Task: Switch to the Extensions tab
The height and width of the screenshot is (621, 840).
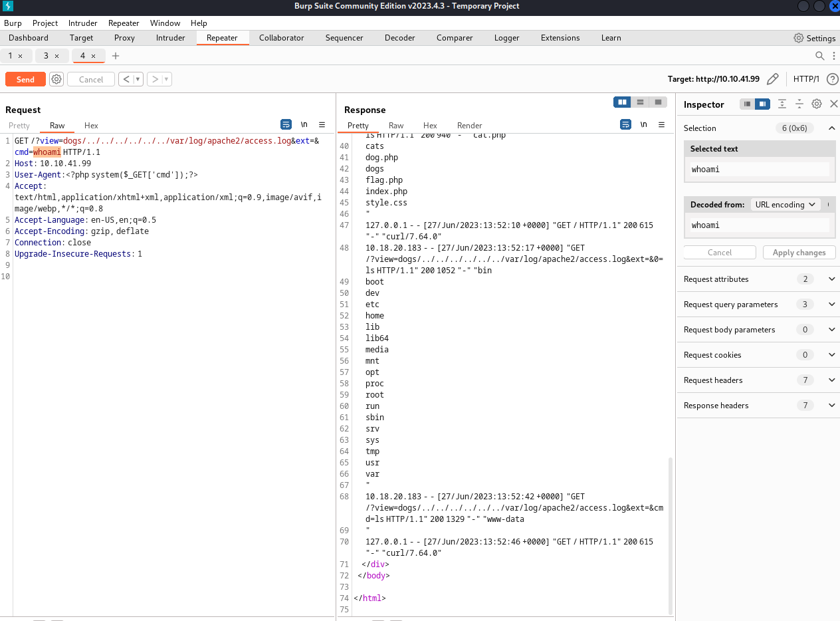Action: pyautogui.click(x=560, y=38)
